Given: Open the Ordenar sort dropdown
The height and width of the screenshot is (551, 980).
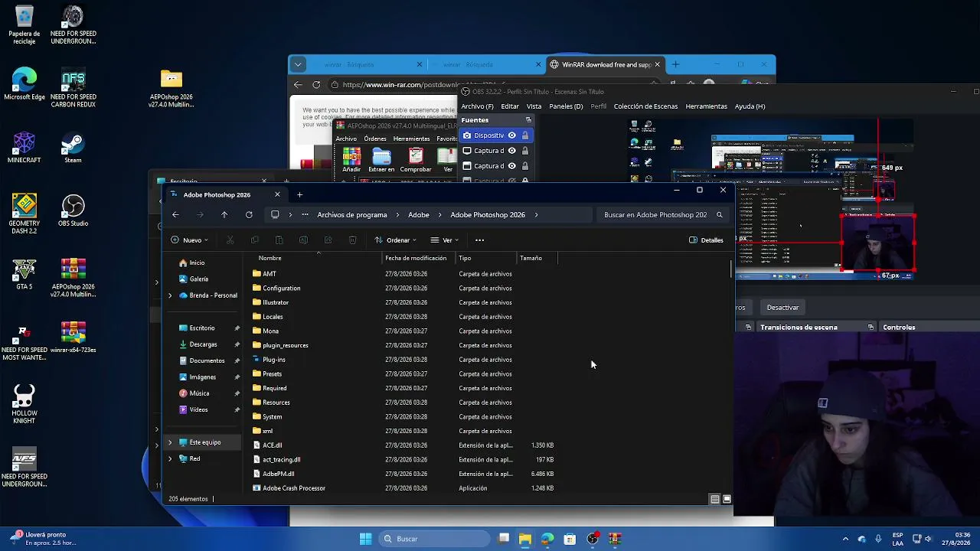Looking at the screenshot, I should coord(395,240).
